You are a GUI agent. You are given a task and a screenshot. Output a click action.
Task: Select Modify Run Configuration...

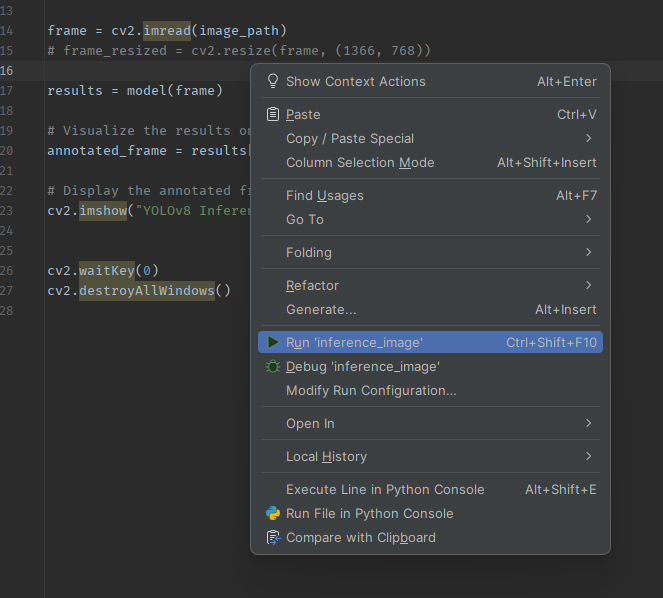[x=430, y=390]
